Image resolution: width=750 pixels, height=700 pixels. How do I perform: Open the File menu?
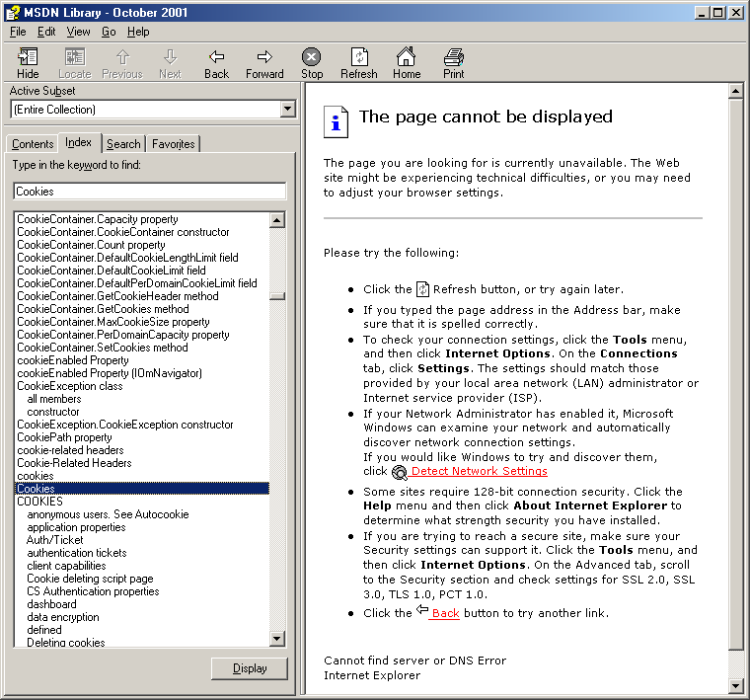[x=18, y=32]
